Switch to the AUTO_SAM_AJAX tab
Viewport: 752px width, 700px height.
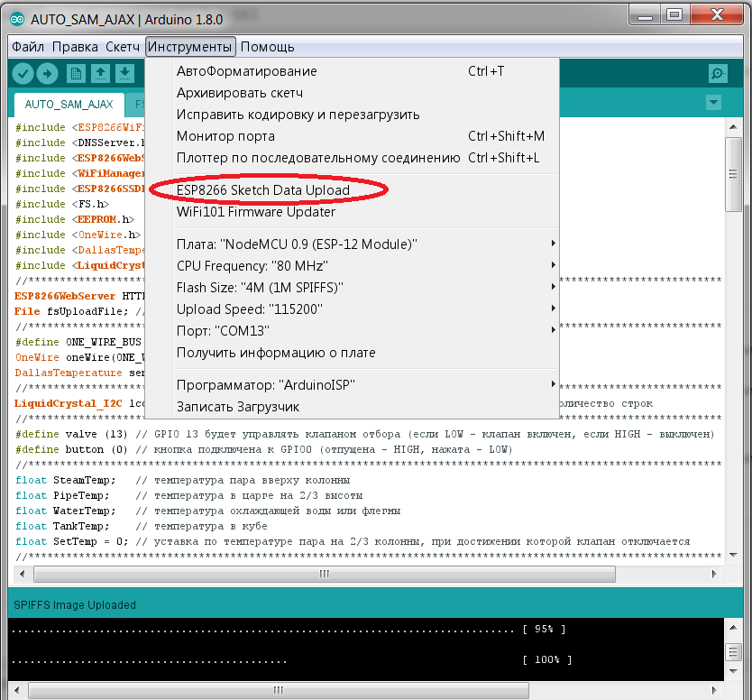tap(69, 104)
